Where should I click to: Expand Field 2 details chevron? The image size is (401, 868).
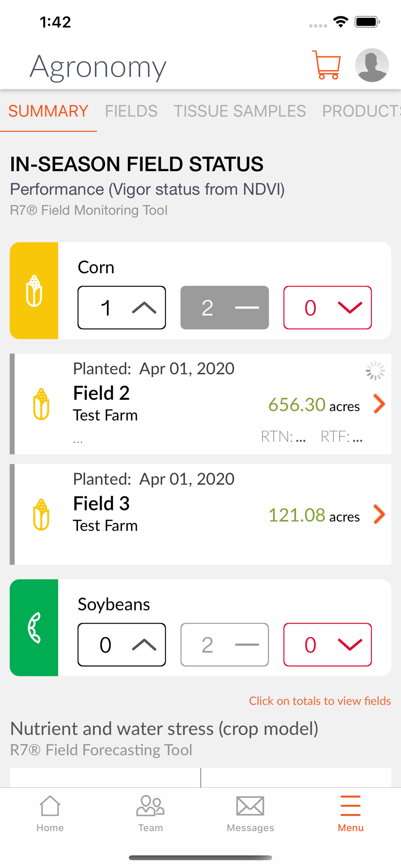379,404
